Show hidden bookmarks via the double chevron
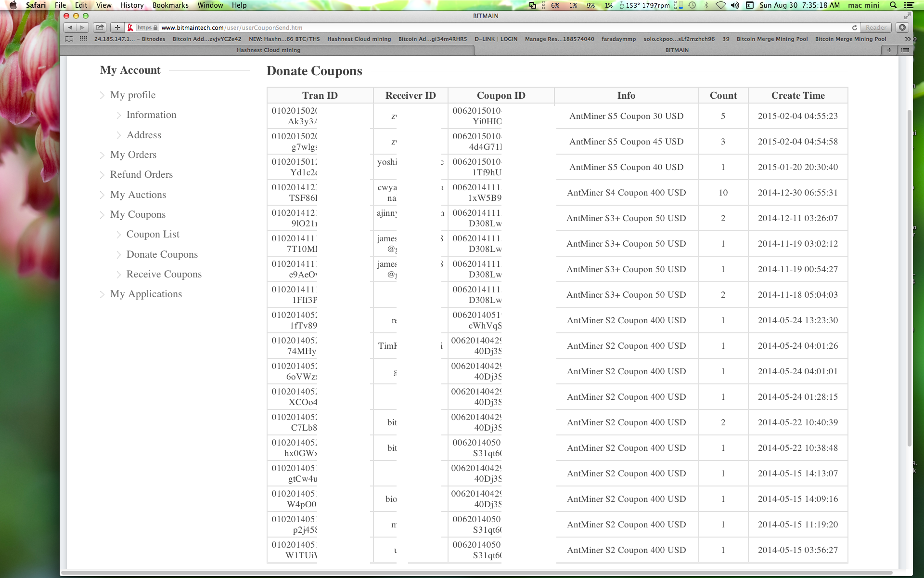Screen dimensions: 924x578 908,39
